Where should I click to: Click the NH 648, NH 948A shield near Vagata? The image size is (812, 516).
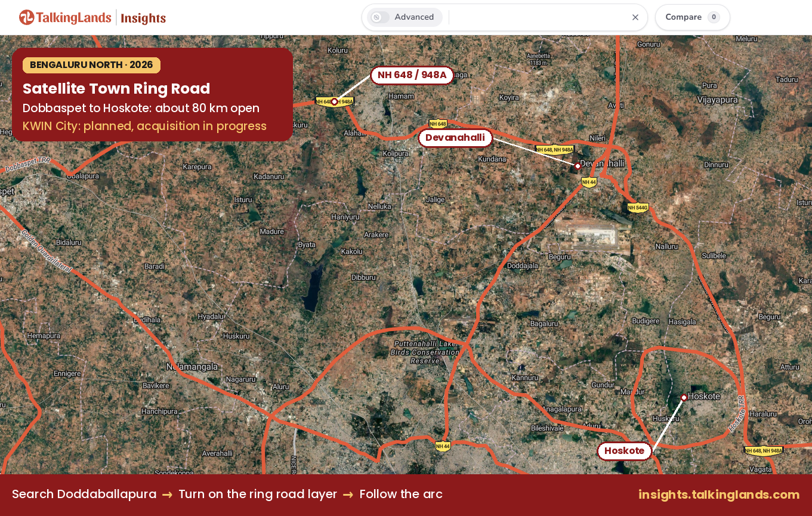[764, 451]
